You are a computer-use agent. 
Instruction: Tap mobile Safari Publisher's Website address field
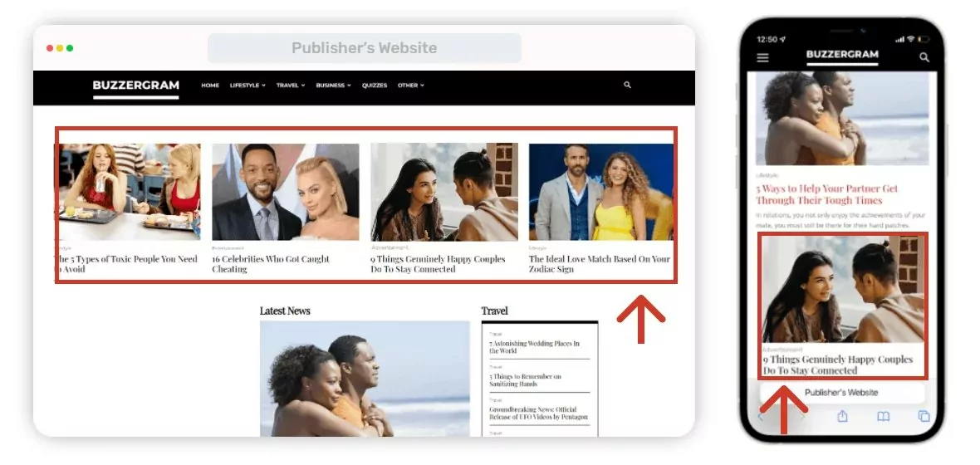[x=841, y=392]
